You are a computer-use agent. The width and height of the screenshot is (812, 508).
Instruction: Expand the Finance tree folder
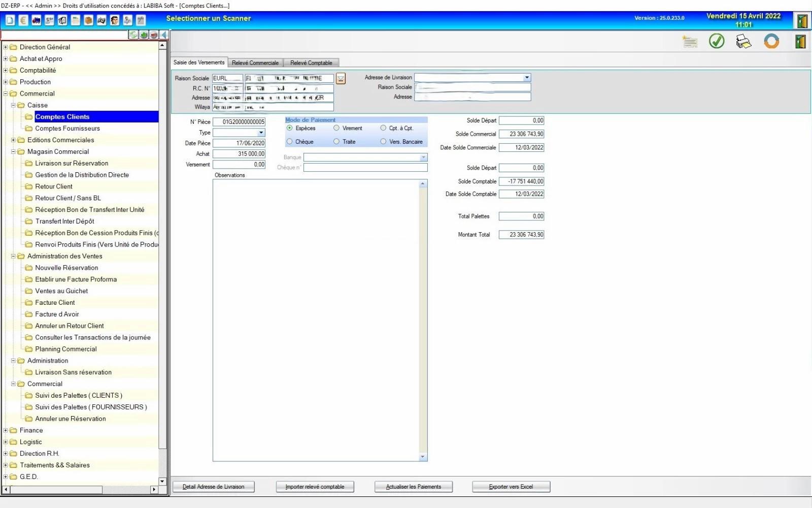6,430
